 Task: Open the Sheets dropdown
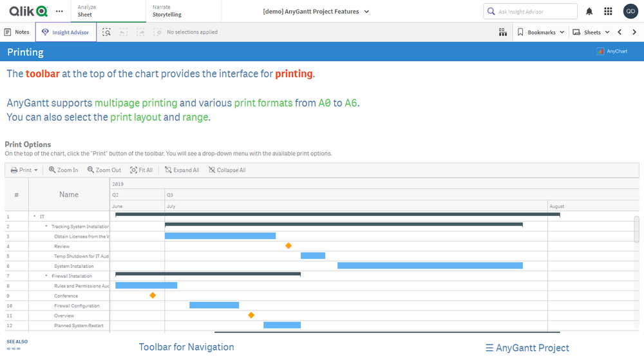(591, 32)
